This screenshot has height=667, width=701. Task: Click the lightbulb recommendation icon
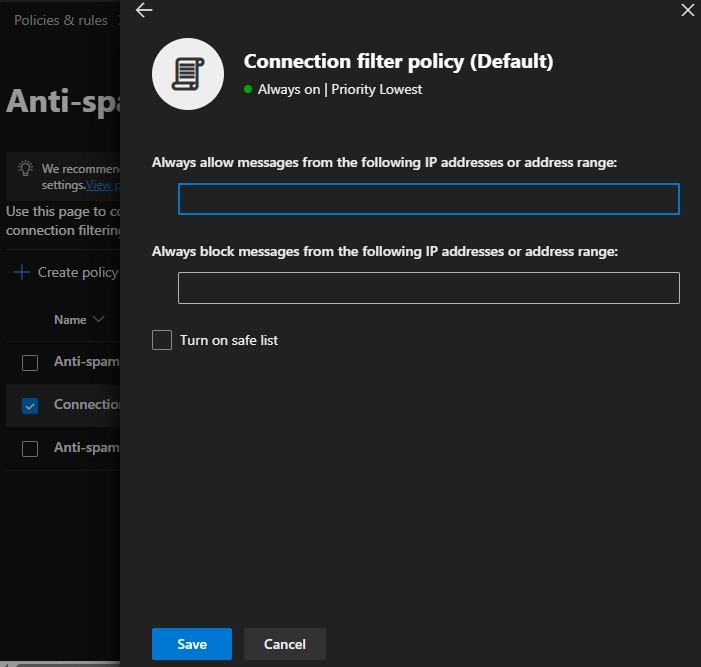[x=25, y=169]
